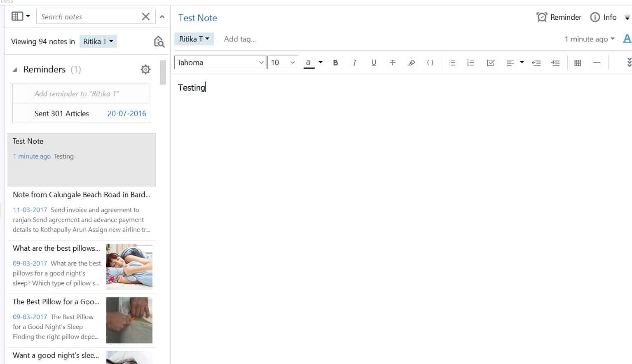The image size is (632, 364).
Task: Open the alignment dropdown arrow
Action: coord(522,63)
